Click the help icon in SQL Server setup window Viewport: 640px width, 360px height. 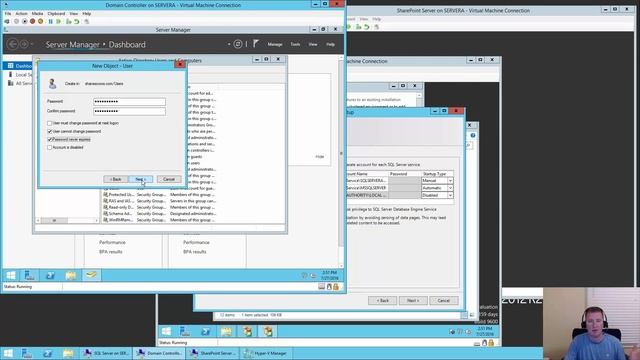tap(473, 136)
